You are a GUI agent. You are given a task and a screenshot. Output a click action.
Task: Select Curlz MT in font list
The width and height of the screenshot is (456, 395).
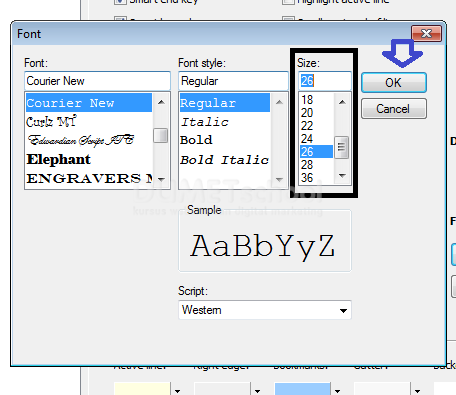[89, 122]
